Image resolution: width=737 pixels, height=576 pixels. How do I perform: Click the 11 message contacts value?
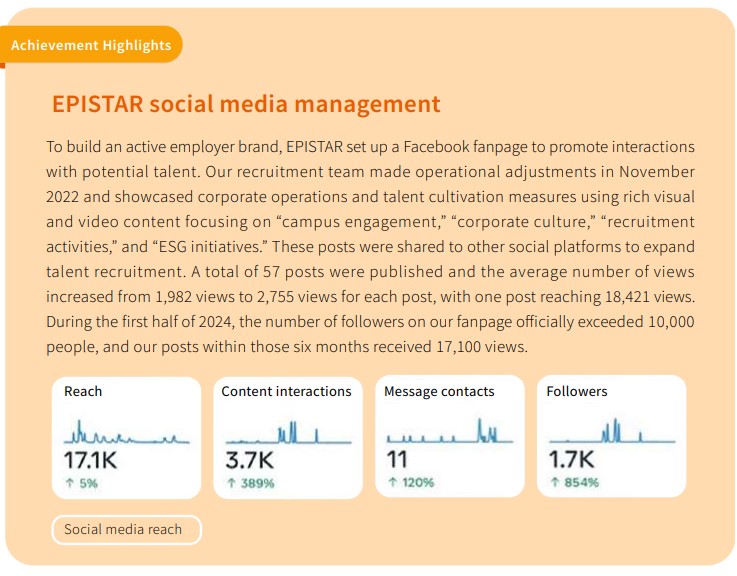pyautogui.click(x=397, y=460)
